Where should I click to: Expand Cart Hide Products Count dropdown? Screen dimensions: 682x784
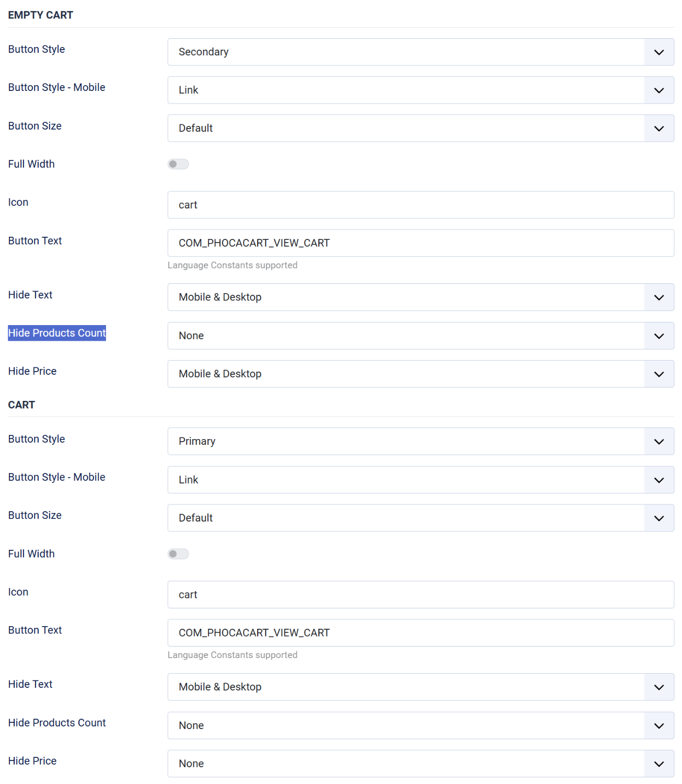pos(420,725)
